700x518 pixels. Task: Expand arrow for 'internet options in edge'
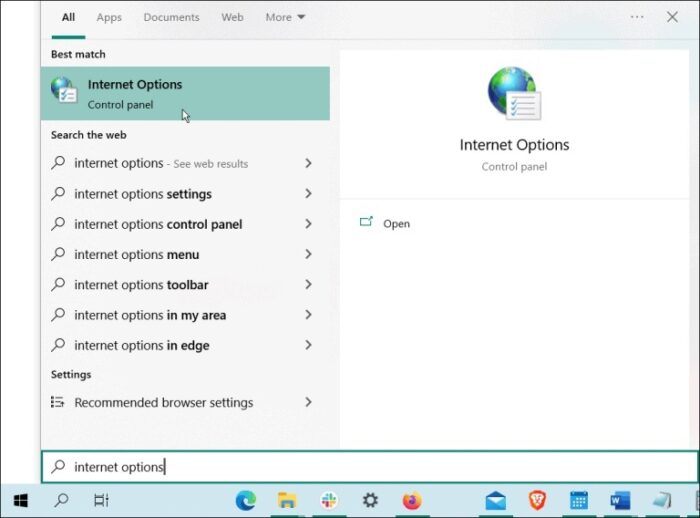coord(308,345)
